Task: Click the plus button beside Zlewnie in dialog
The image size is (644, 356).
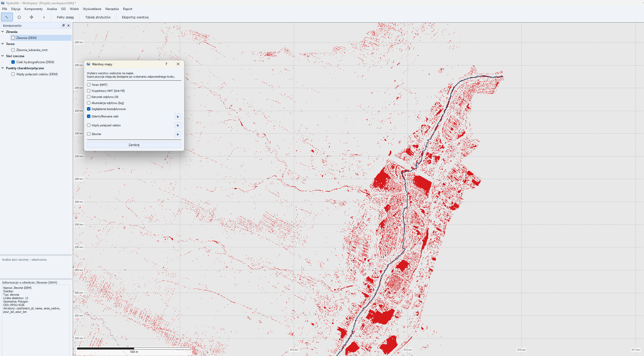Action: click(178, 134)
